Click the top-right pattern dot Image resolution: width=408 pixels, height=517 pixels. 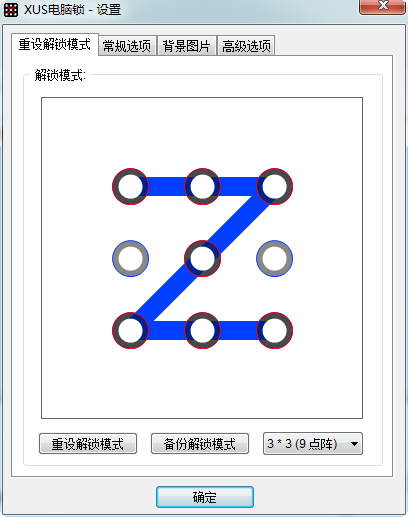[x=274, y=186]
